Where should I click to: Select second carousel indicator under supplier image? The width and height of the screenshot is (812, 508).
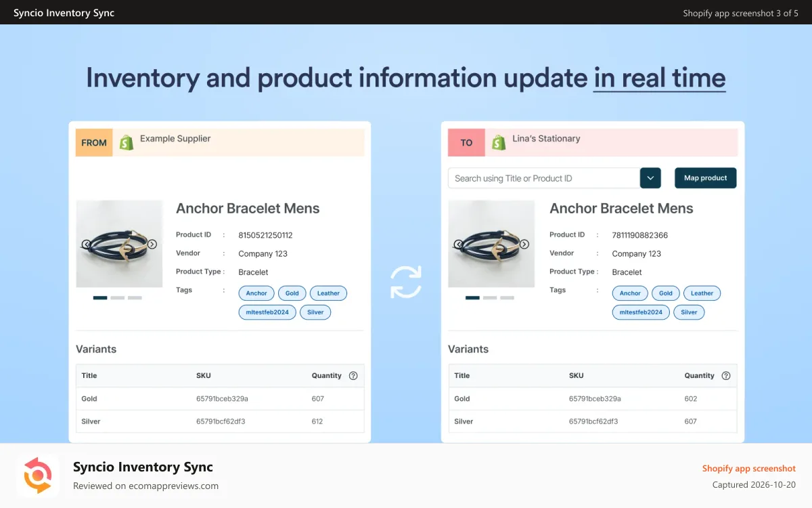[x=118, y=297]
